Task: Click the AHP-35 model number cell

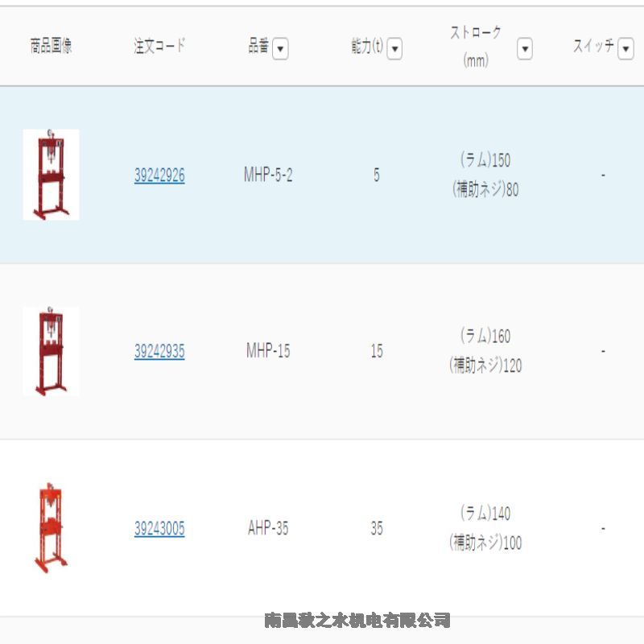Action: click(268, 529)
